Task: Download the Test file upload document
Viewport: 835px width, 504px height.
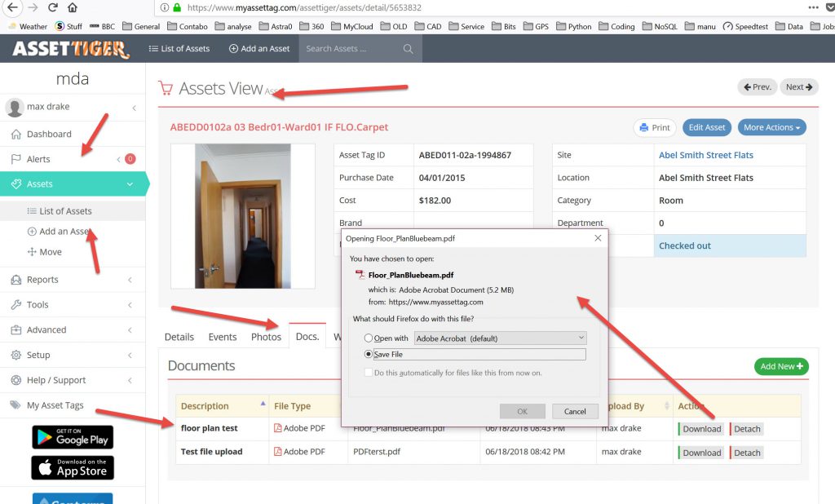Action: point(701,453)
